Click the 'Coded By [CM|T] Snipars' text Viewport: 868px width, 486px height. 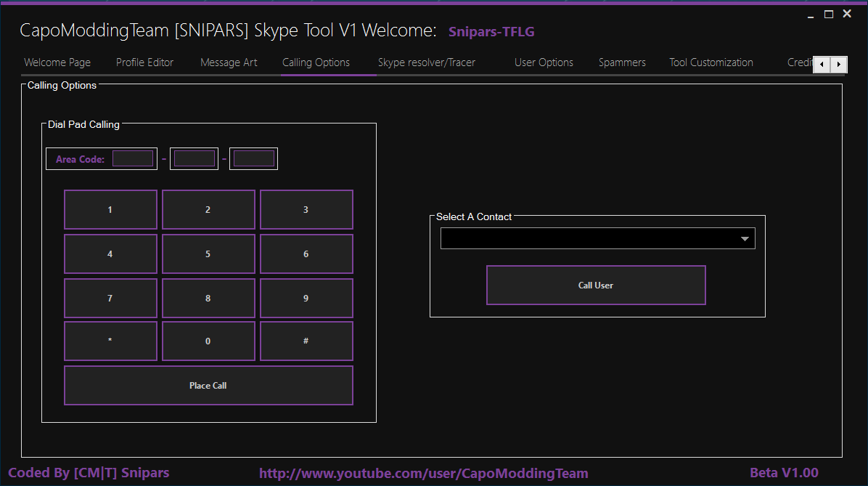point(89,473)
